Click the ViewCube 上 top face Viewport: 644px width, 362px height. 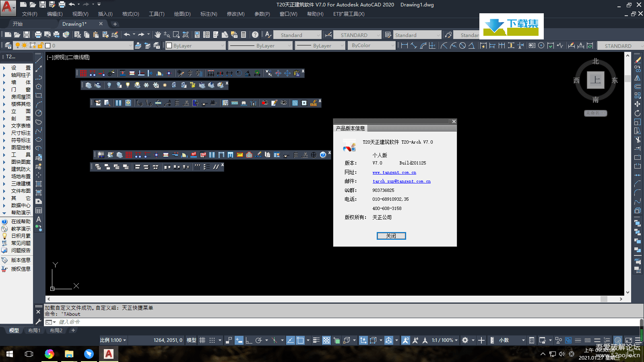596,80
